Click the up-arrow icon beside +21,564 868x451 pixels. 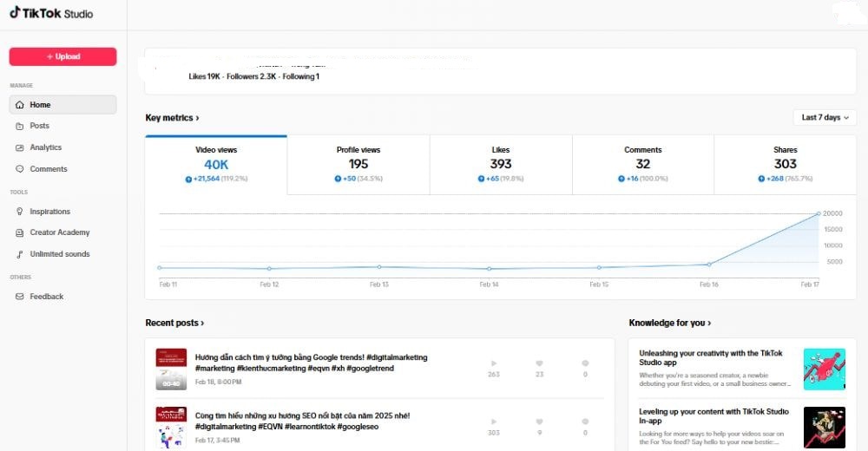[x=188, y=179]
